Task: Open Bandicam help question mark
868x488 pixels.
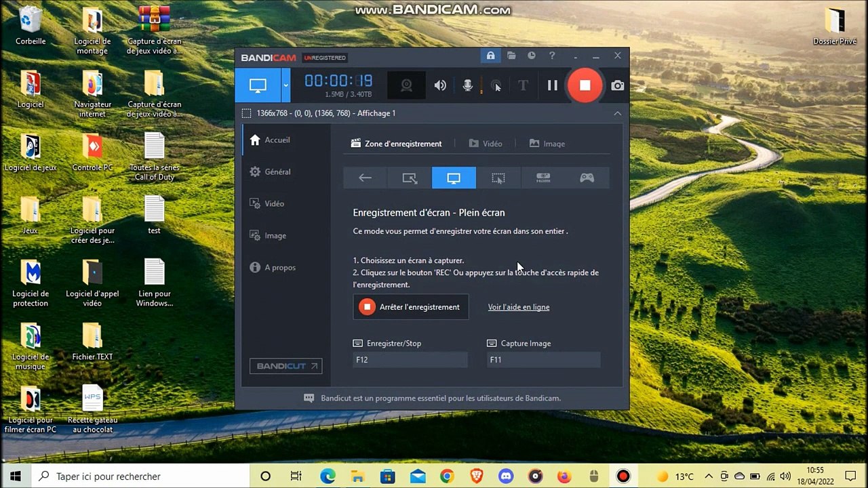Action: coord(552,56)
